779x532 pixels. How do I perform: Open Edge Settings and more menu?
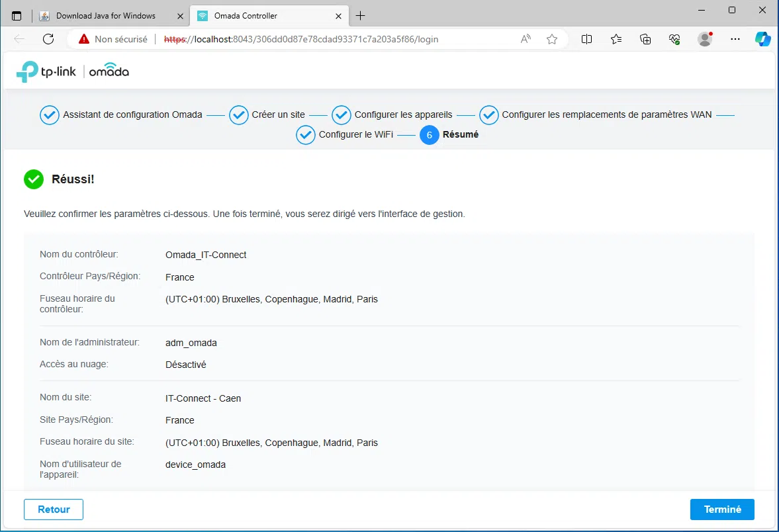point(735,39)
